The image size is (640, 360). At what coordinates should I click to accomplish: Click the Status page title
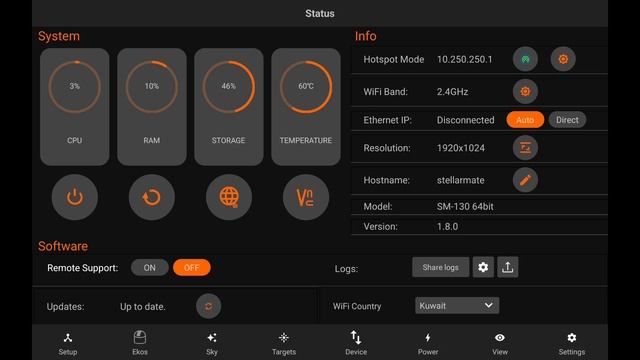coord(320,13)
